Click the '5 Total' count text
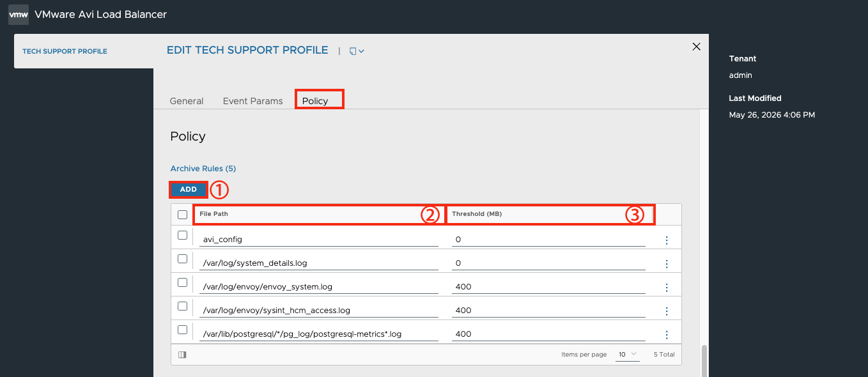This screenshot has width=868, height=377. point(664,355)
